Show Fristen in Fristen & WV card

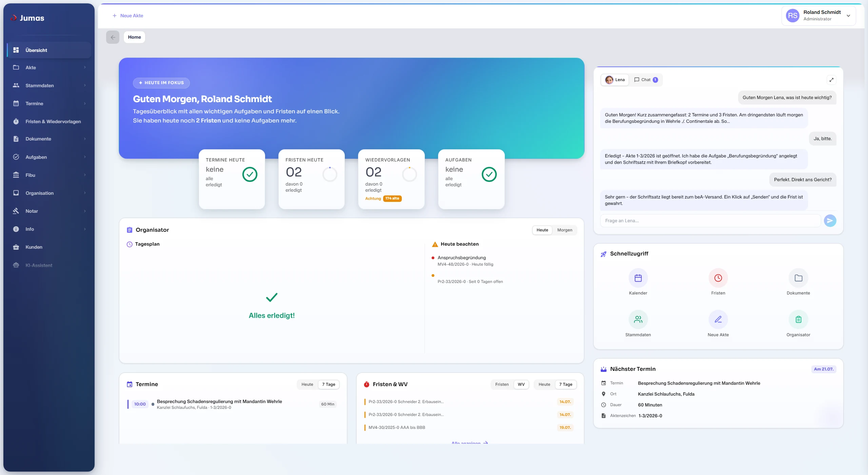501,384
